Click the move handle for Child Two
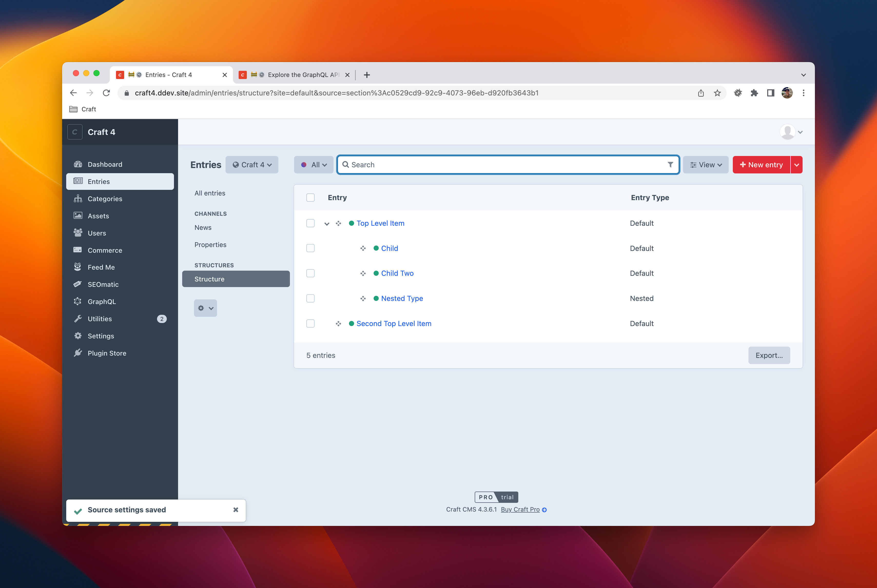Image resolution: width=877 pixels, height=588 pixels. tap(363, 273)
